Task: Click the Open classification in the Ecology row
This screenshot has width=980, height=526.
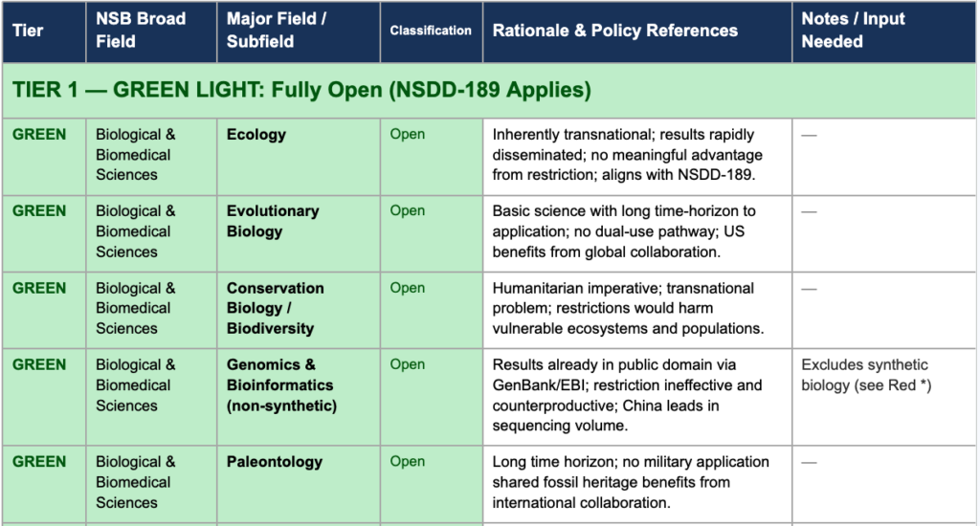Action: pos(408,135)
